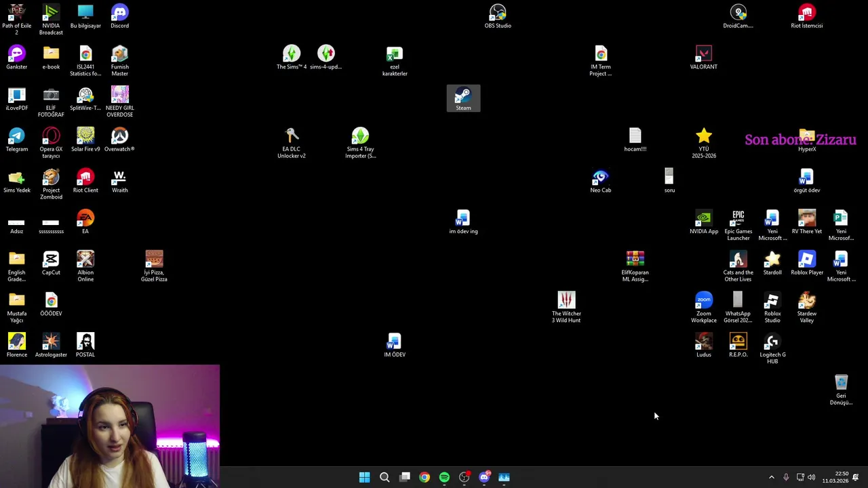Select the im ödev ing document
The width and height of the screenshot is (868, 488).
pyautogui.click(x=463, y=222)
